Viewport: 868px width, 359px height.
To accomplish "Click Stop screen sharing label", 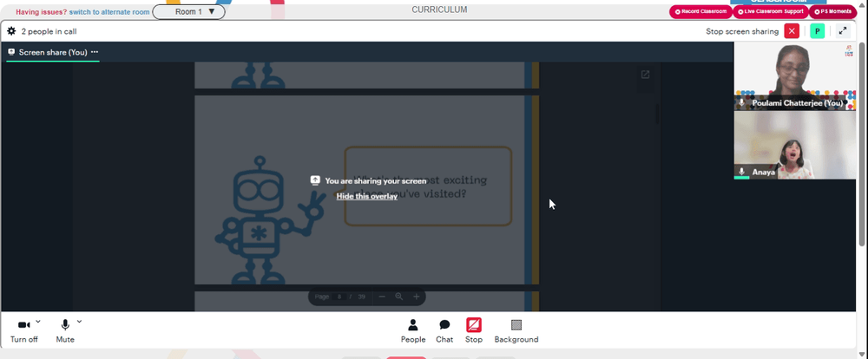I will [x=742, y=31].
